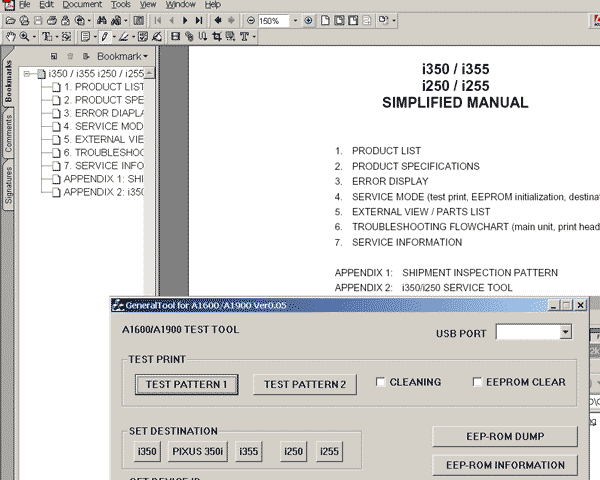Click the zoom in plus icon
This screenshot has height=480, width=600.
point(308,20)
